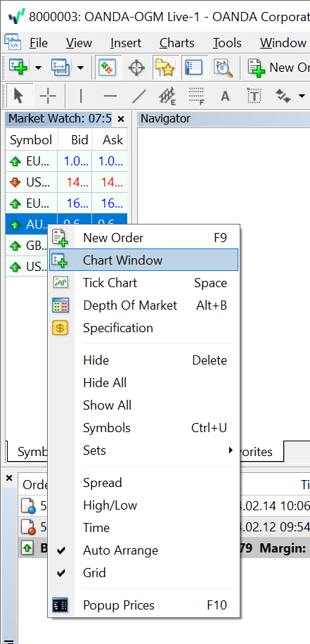Open the Arrows objects dropdown arrow
The height and width of the screenshot is (644, 310).
[302, 96]
